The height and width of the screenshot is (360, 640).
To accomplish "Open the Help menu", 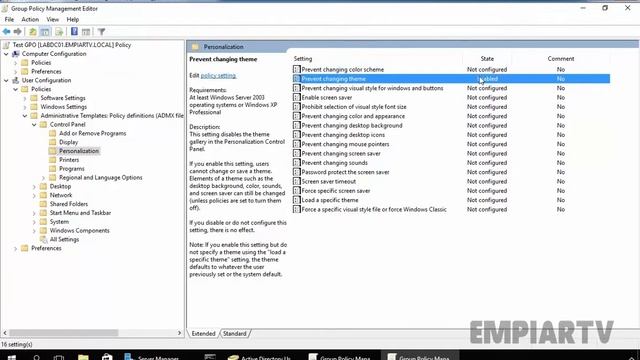I will [x=73, y=19].
